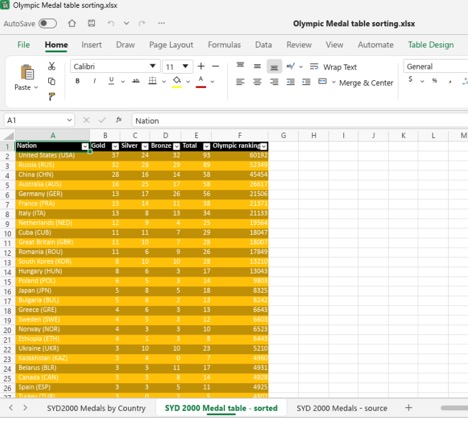Apply yellow fill color bucket

(177, 82)
